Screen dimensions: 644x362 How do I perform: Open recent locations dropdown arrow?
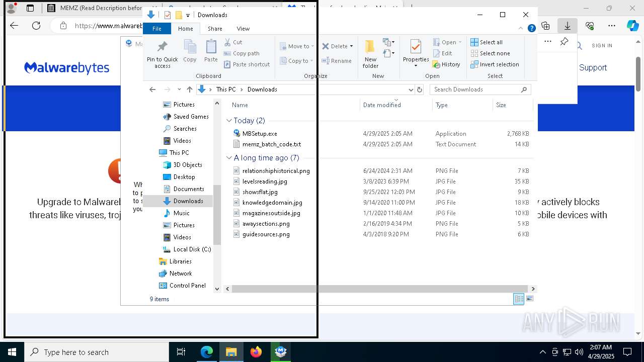pyautogui.click(x=179, y=89)
